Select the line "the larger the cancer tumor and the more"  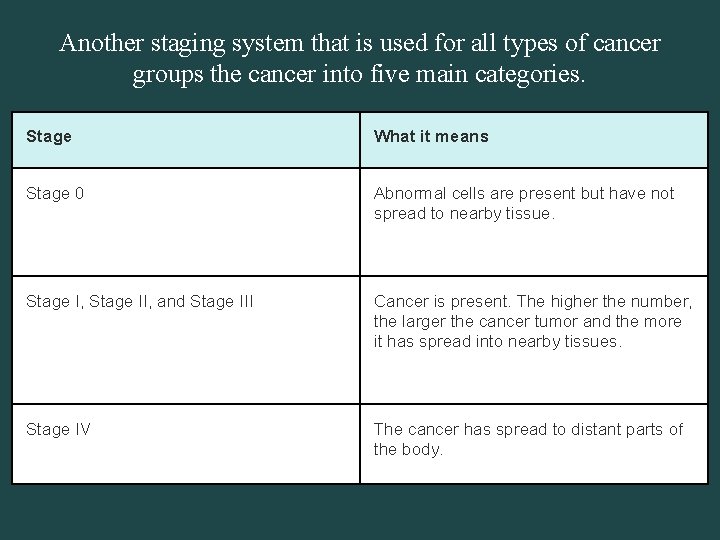(x=527, y=322)
